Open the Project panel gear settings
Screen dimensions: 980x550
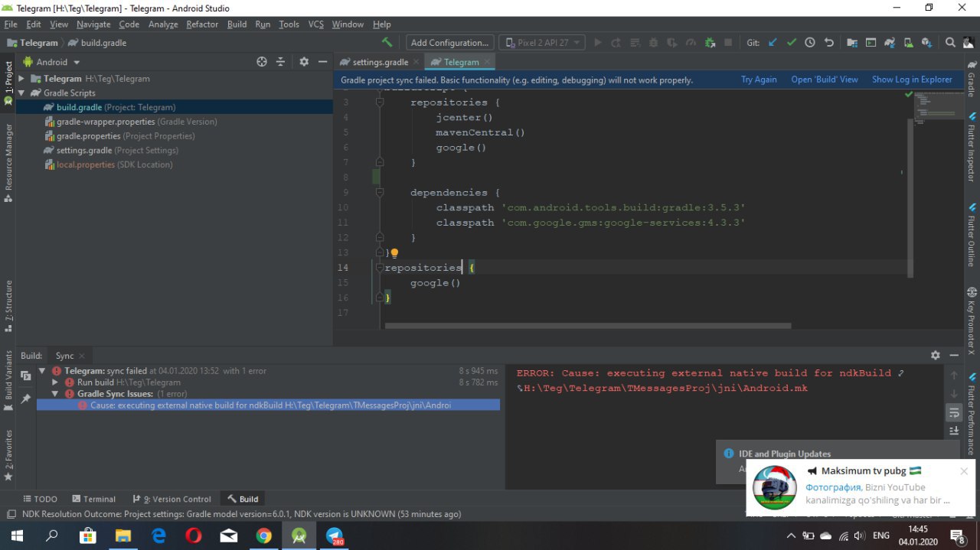304,62
